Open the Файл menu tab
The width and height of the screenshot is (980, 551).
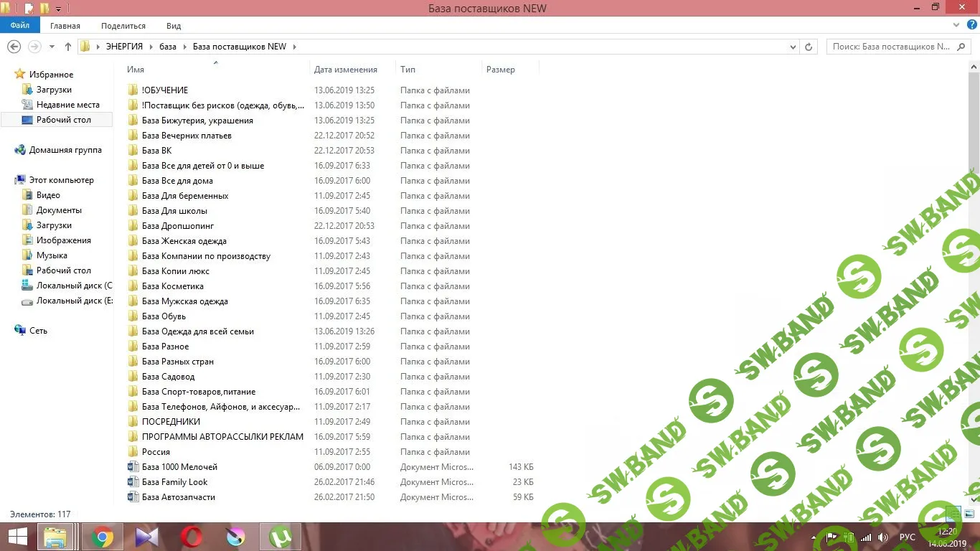[x=20, y=26]
